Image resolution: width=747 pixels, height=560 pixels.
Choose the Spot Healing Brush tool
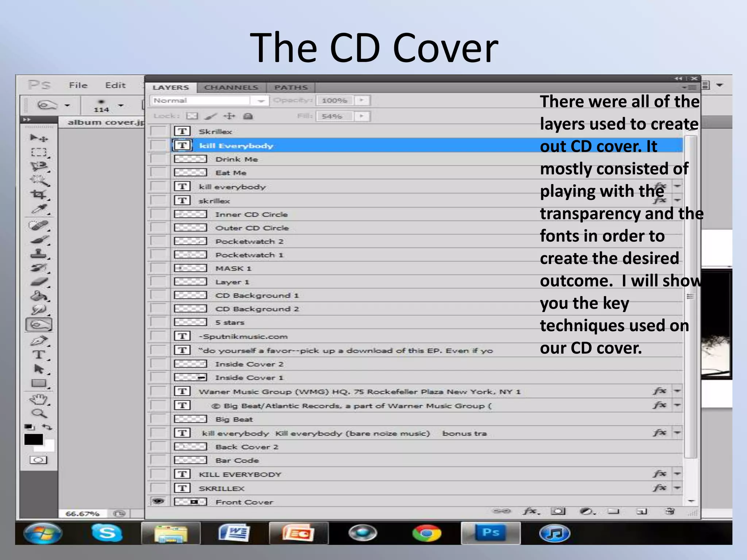(x=39, y=225)
